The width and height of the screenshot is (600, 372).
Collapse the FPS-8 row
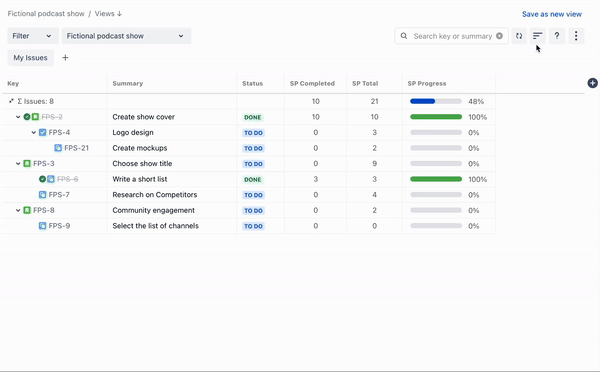click(x=18, y=210)
